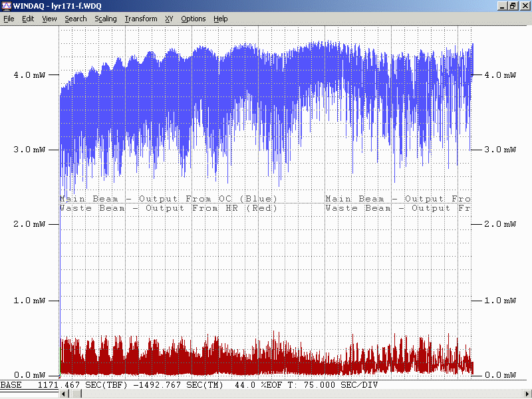532x399 pixels.
Task: Open the XY menu
Action: pos(169,19)
